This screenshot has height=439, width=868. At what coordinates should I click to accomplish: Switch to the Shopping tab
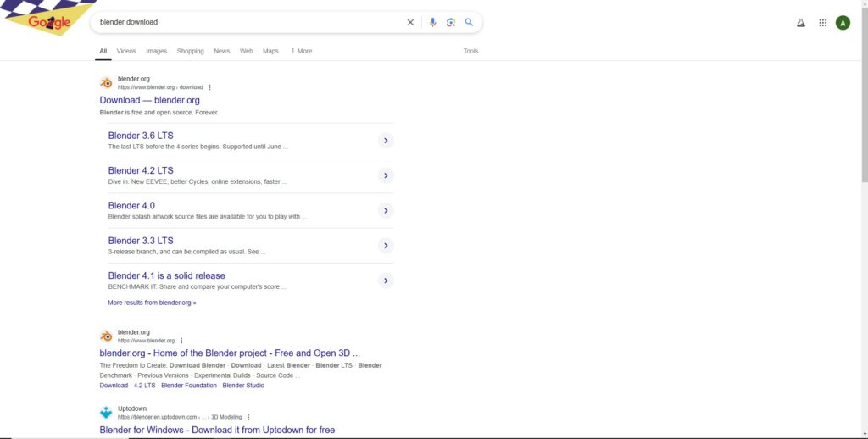click(x=191, y=51)
